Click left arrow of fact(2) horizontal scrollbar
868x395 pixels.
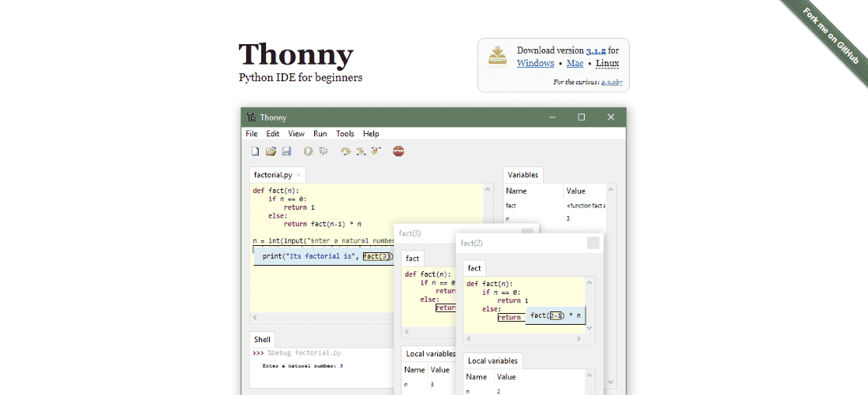pyautogui.click(x=468, y=338)
